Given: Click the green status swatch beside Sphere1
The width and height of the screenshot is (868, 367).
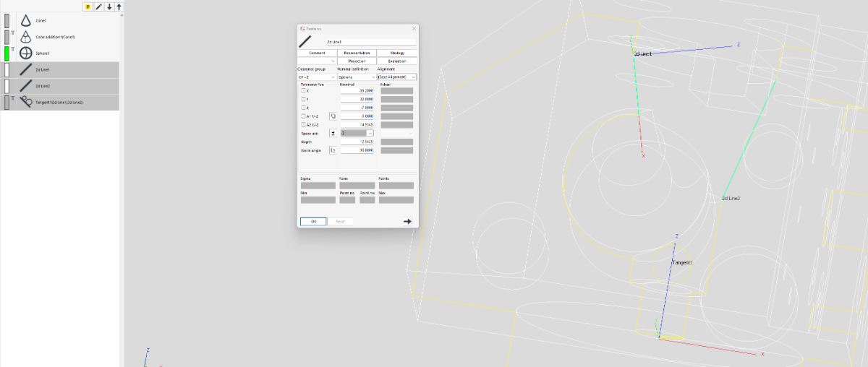Looking at the screenshot, I should click(x=7, y=53).
